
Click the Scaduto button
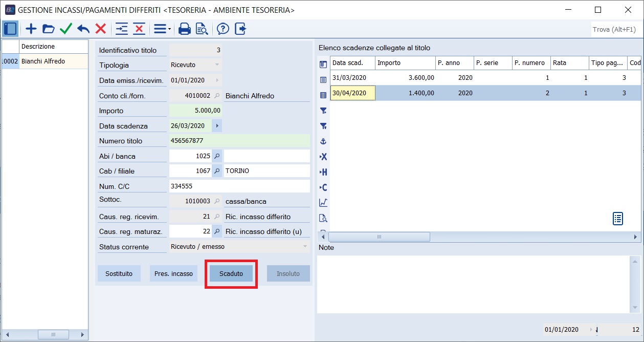pos(231,274)
